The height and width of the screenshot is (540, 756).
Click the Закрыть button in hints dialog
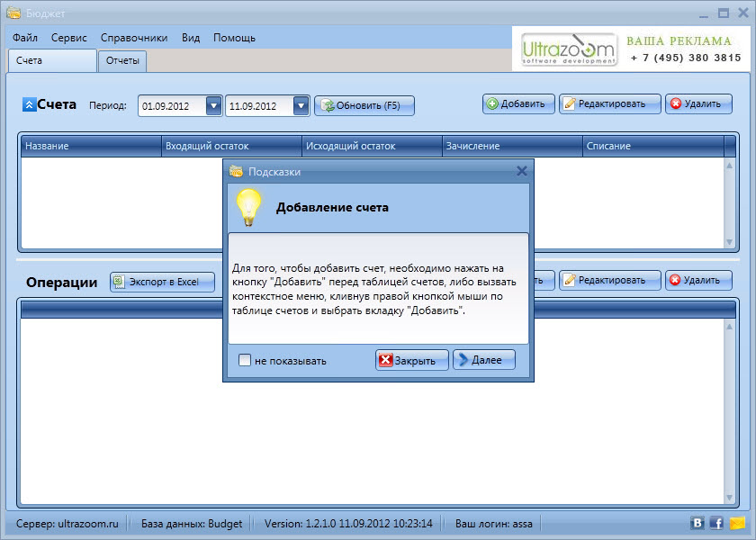pyautogui.click(x=412, y=360)
